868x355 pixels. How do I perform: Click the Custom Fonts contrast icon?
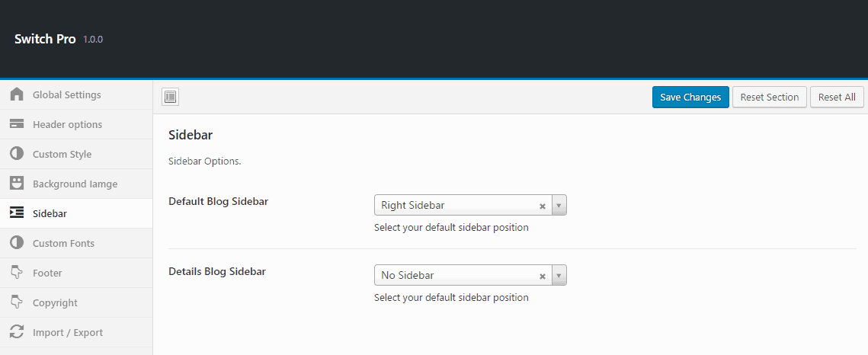[17, 243]
